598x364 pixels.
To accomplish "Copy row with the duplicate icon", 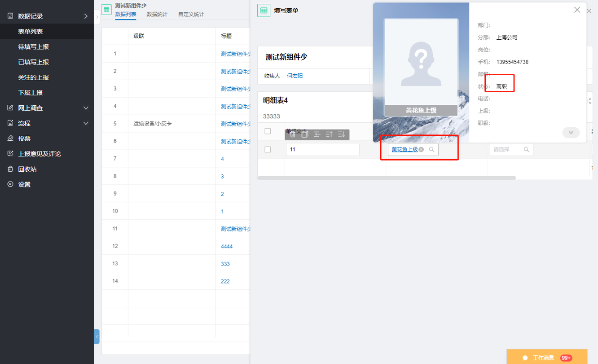I will coord(305,134).
